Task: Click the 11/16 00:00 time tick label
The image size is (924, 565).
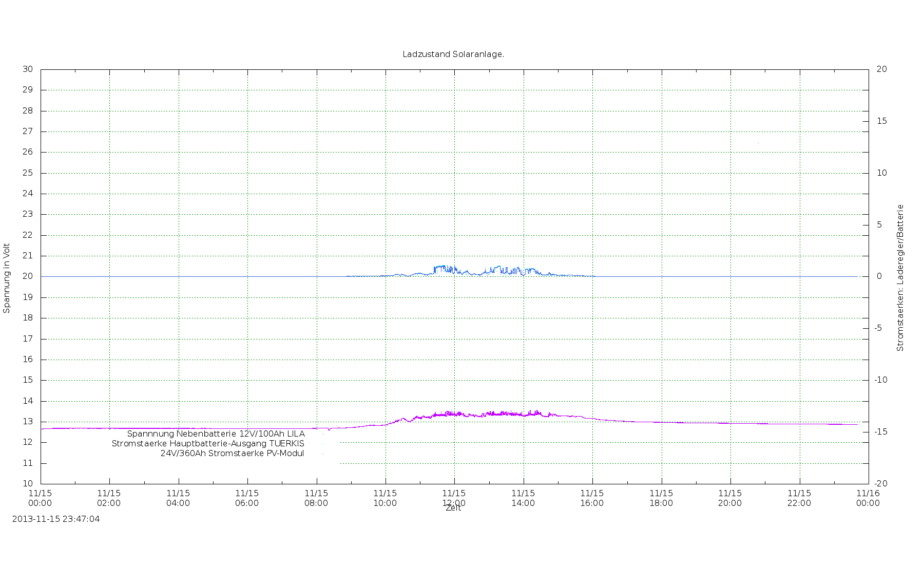Action: (x=868, y=498)
